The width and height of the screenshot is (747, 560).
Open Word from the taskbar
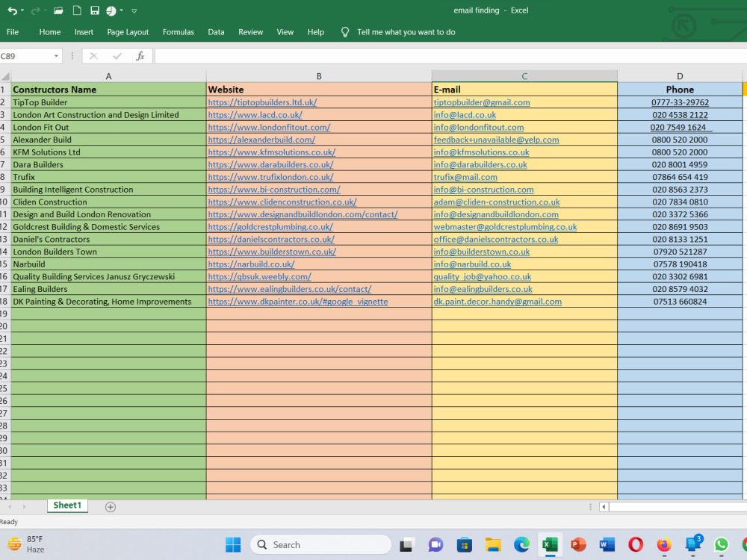(607, 545)
